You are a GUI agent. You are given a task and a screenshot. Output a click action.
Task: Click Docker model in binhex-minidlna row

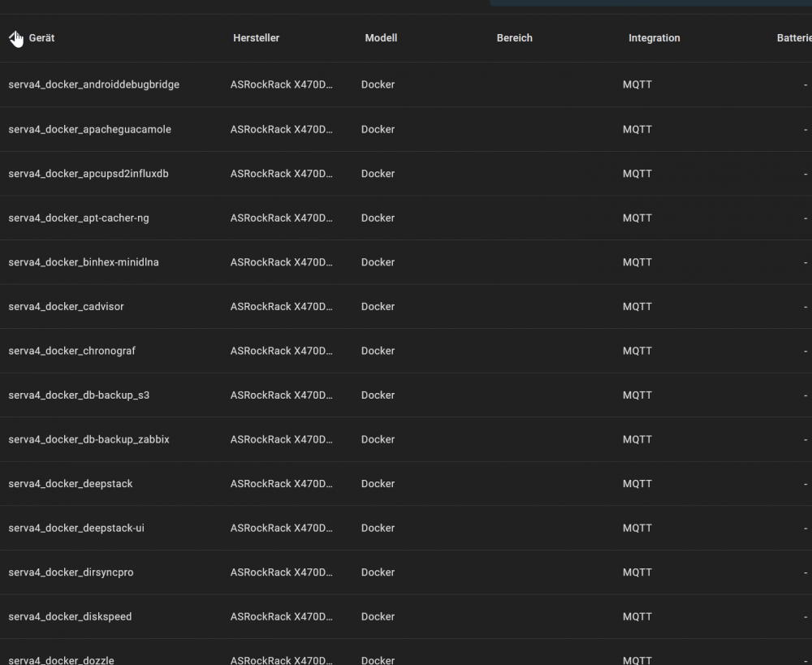click(378, 262)
